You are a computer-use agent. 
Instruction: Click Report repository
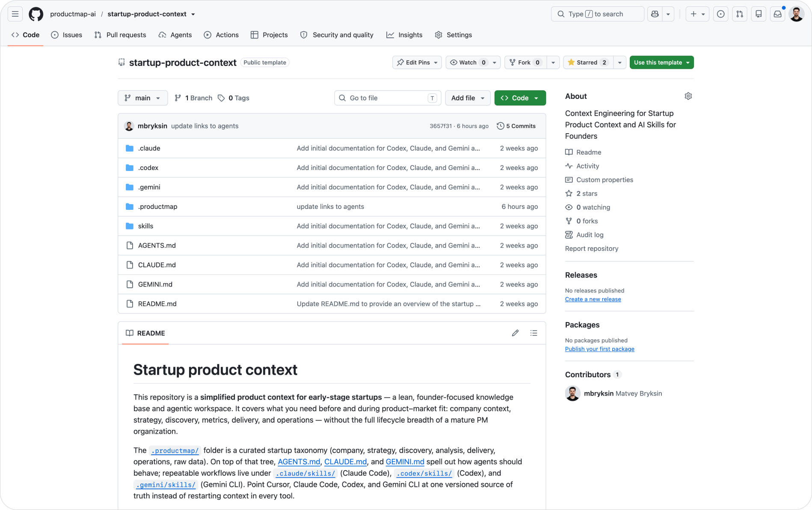point(591,249)
